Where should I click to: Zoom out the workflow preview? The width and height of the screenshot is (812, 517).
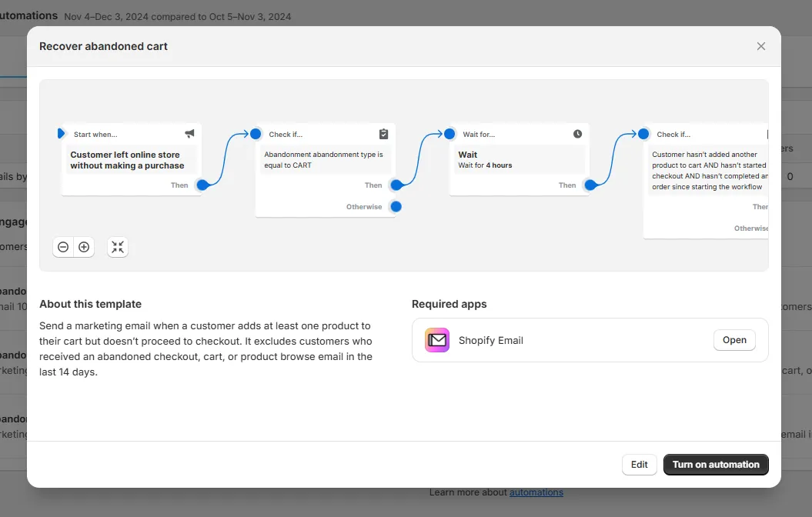63,247
